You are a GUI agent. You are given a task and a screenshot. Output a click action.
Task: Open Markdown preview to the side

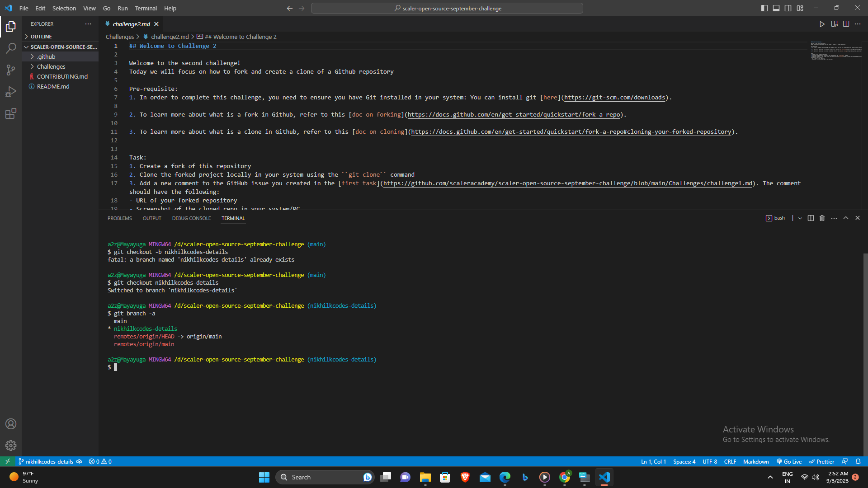835,24
